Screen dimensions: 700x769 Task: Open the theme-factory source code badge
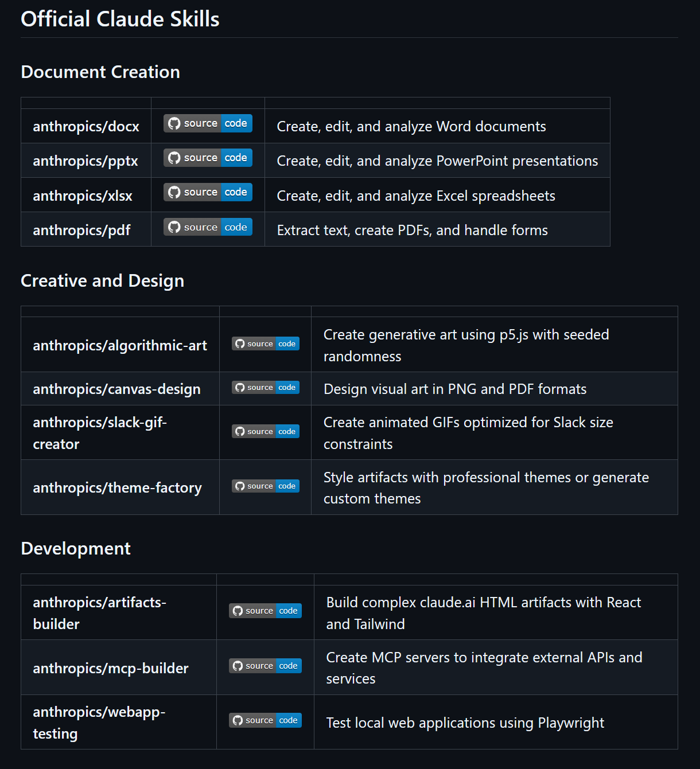pos(265,486)
